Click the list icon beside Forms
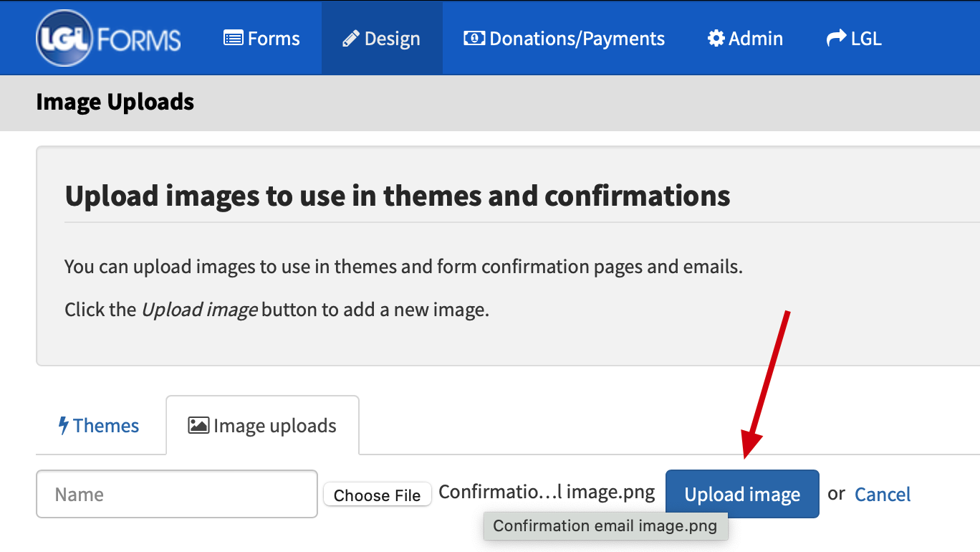980x552 pixels. pyautogui.click(x=233, y=38)
